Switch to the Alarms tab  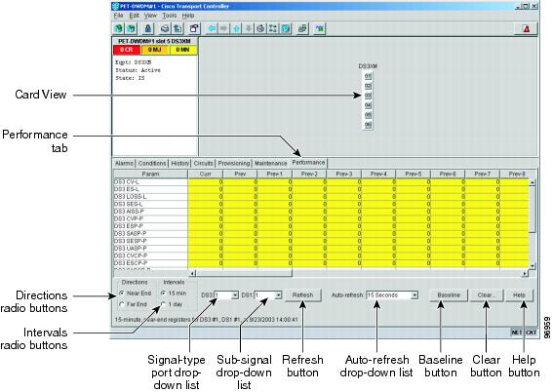tap(124, 163)
